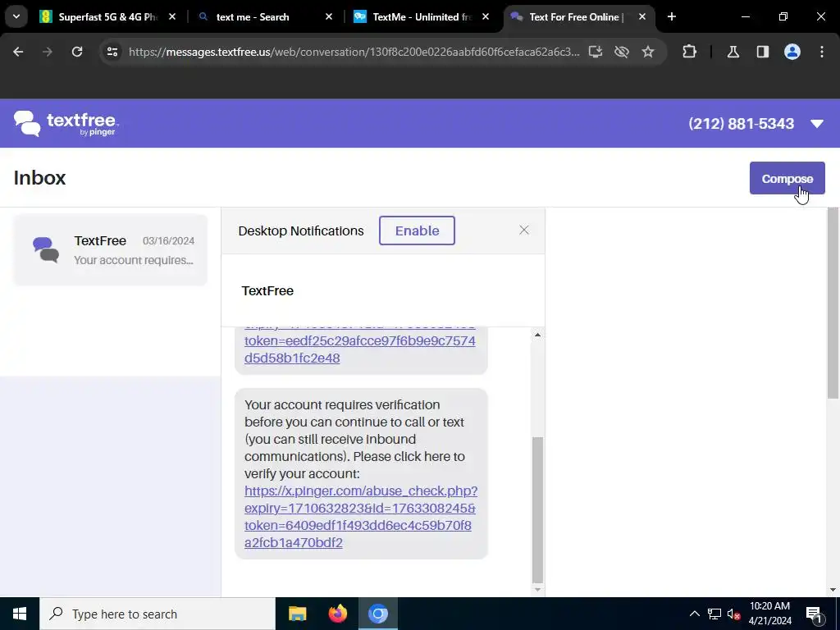Open the Windows Start menu
This screenshot has height=630, width=840.
click(x=20, y=614)
